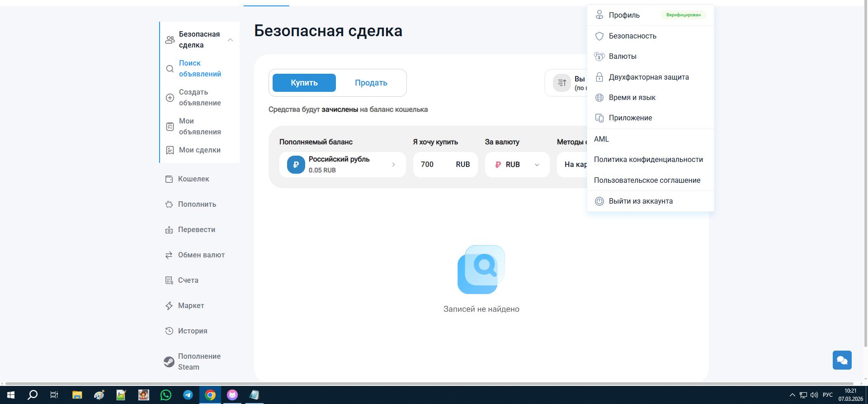
Task: Click the История clock icon
Action: [169, 331]
